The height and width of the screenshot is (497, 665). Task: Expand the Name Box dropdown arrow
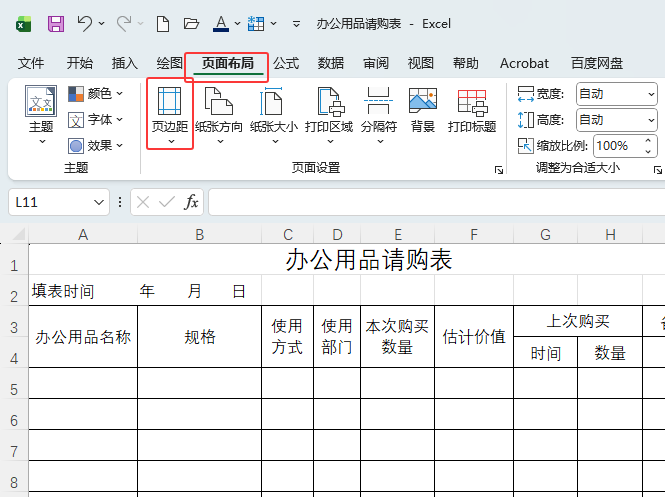(99, 203)
